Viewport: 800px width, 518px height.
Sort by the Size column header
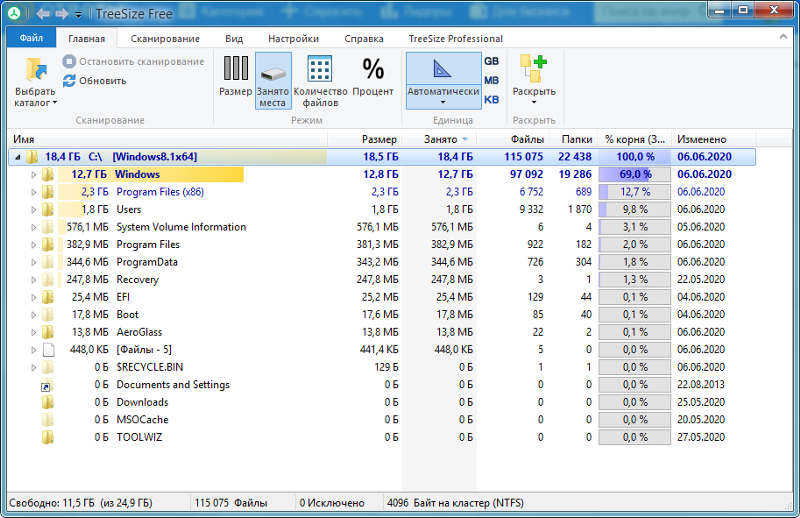[365, 139]
